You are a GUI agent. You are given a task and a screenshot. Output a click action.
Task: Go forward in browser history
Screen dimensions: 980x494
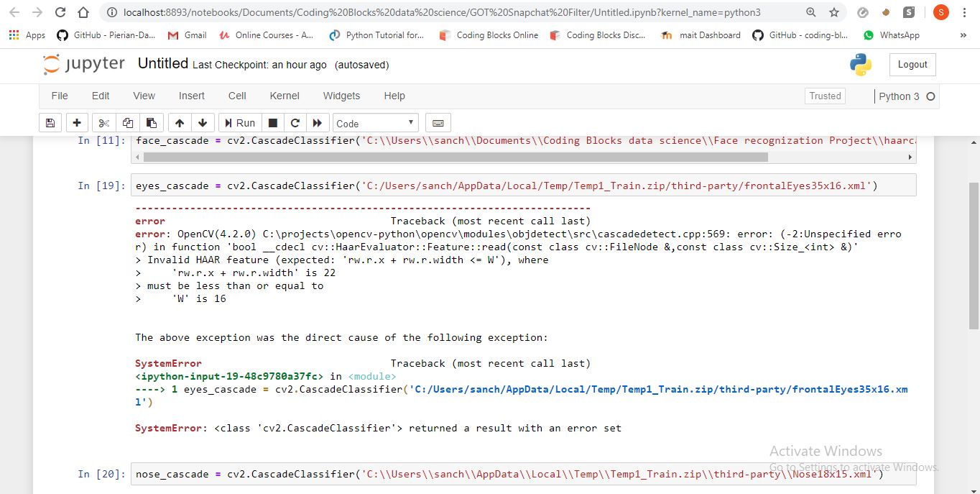(x=37, y=12)
